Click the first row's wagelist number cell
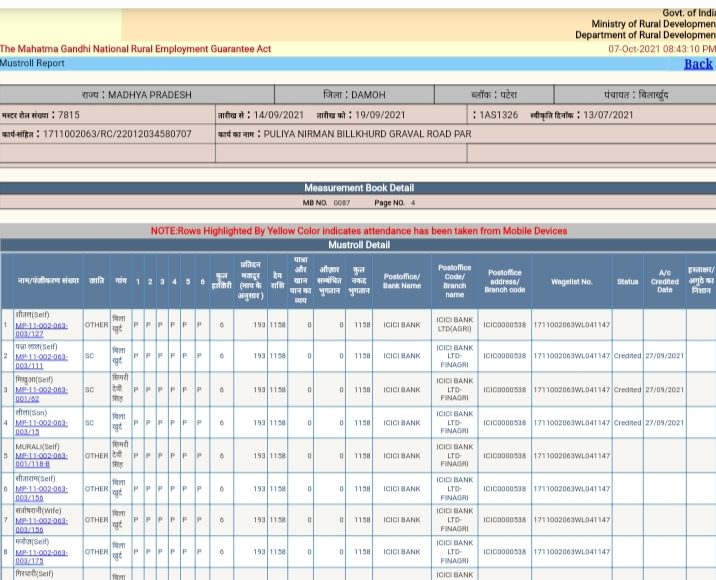716x580 pixels. click(x=571, y=325)
